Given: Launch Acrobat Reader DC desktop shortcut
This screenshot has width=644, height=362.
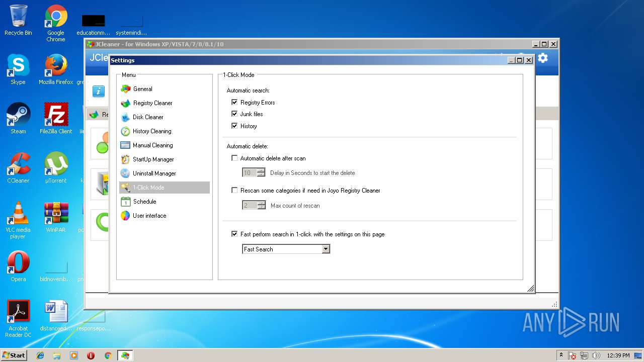Looking at the screenshot, I should 18,319.
